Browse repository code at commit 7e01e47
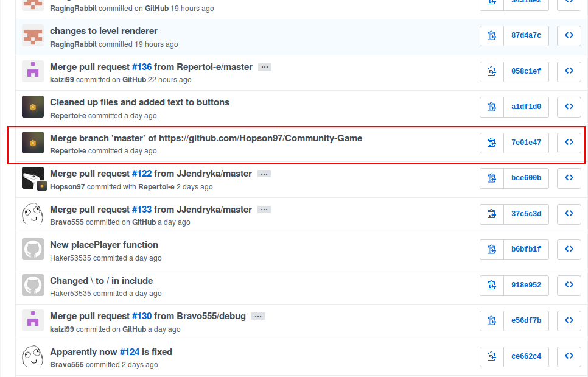 569,143
